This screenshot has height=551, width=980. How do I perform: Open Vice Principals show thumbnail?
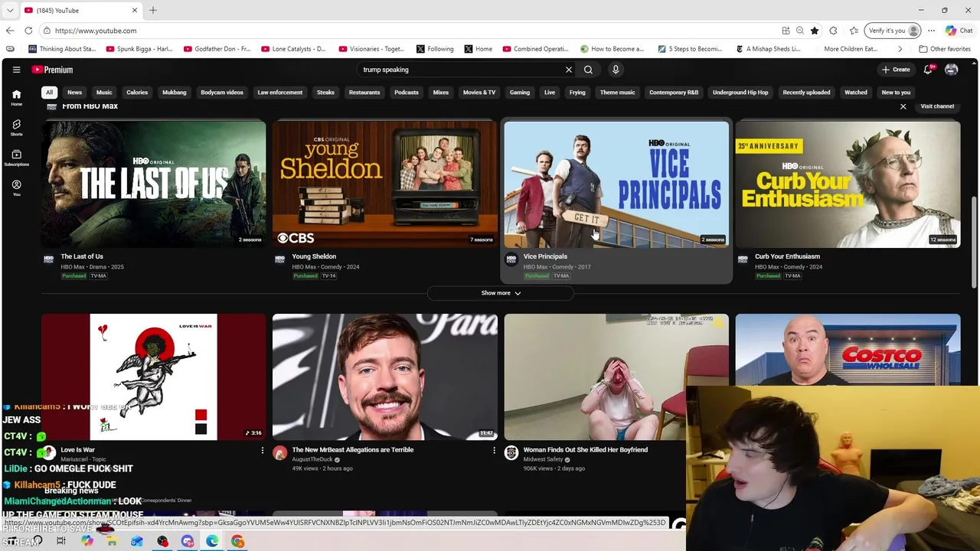pos(616,184)
